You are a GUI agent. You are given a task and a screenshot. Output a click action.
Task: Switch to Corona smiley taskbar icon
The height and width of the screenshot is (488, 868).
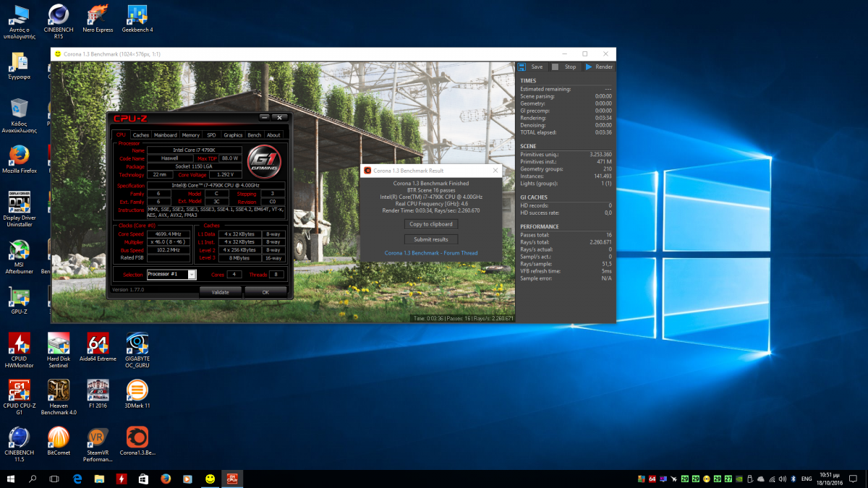[210, 479]
